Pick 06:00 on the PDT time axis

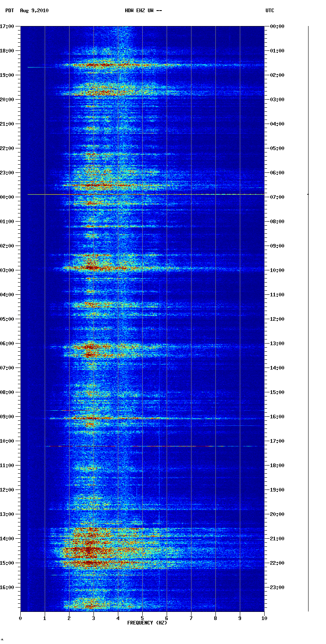tap(7, 344)
